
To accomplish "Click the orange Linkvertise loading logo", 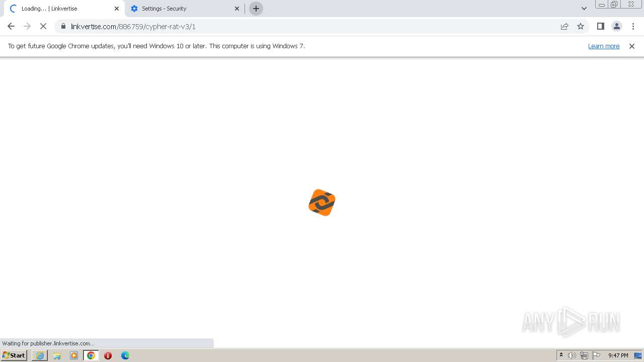I will click(322, 203).
